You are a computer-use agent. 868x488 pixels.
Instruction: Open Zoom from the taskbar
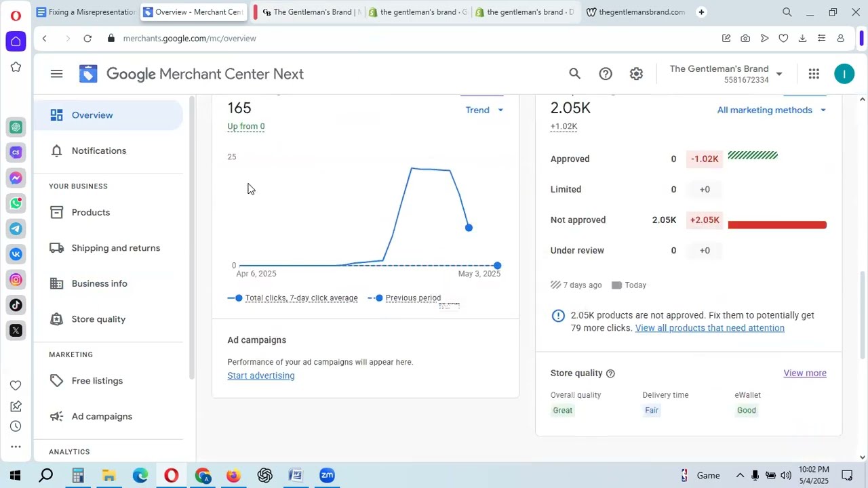pyautogui.click(x=328, y=475)
